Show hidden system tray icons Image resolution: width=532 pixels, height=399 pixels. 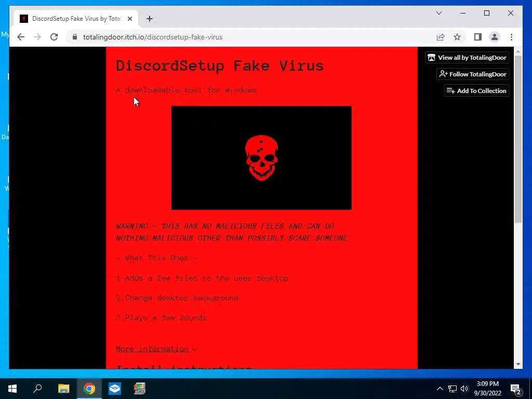tap(440, 389)
